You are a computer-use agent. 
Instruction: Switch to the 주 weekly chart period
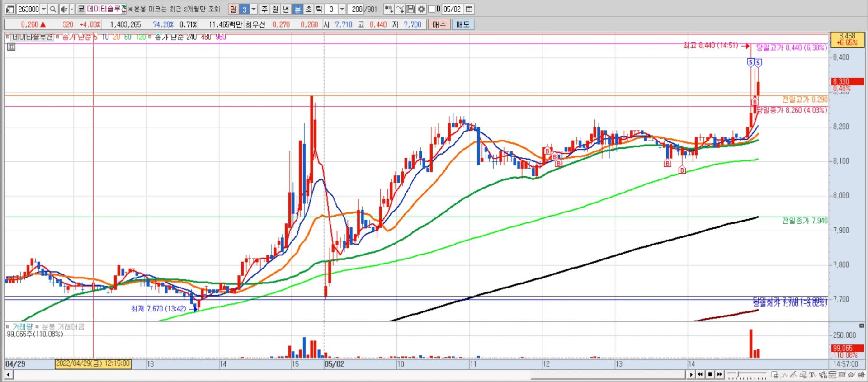tap(264, 9)
